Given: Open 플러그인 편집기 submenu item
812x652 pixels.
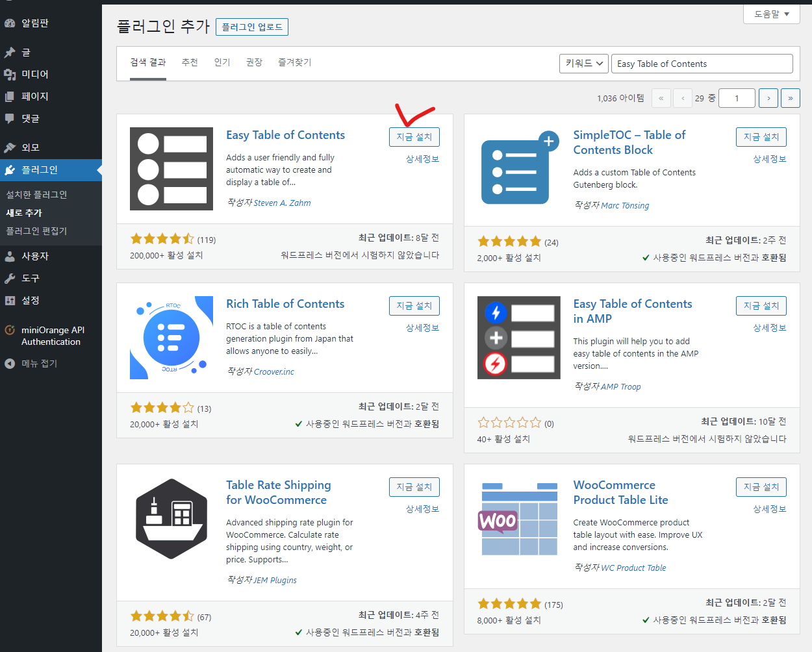Looking at the screenshot, I should click(36, 231).
